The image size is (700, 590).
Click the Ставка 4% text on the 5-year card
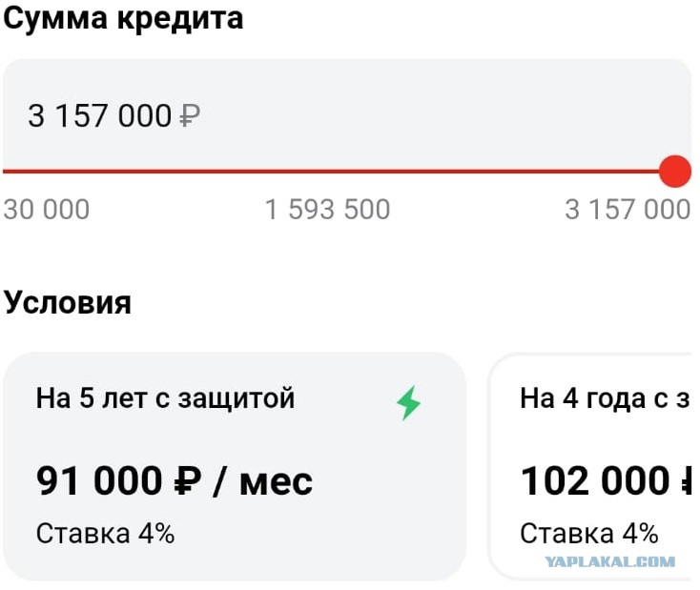[105, 534]
